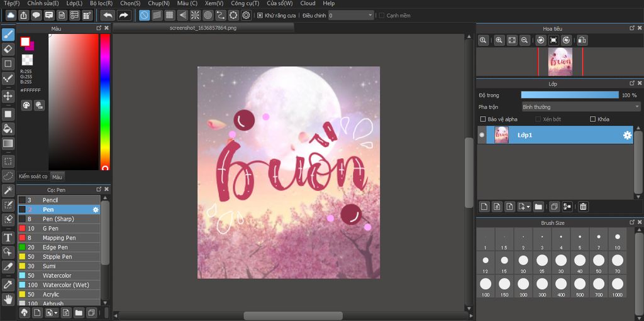Viewport: 644px width, 321px height.
Task: Enable the concentric circle snap guide
Action: 208,16
